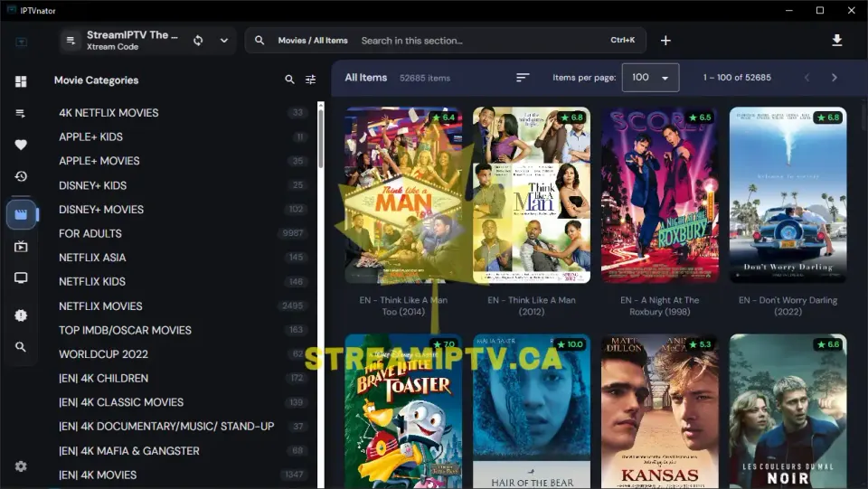Open the Series icon in sidebar

21,246
